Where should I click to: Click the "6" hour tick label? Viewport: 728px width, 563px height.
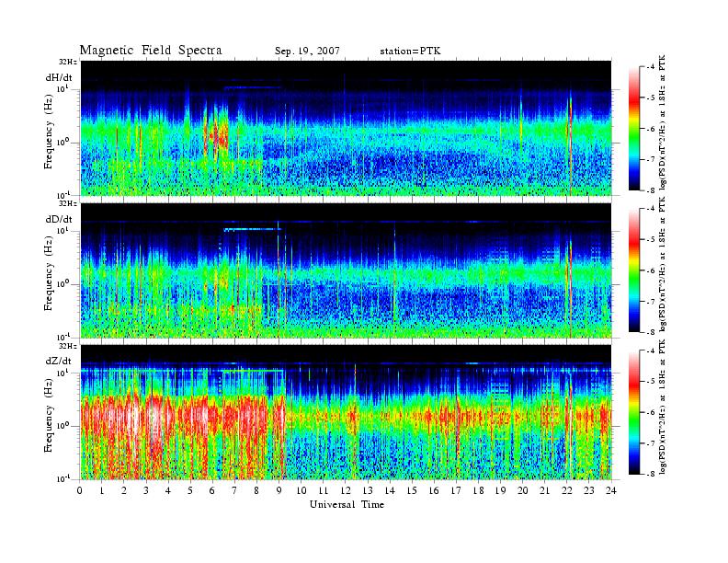click(x=212, y=490)
